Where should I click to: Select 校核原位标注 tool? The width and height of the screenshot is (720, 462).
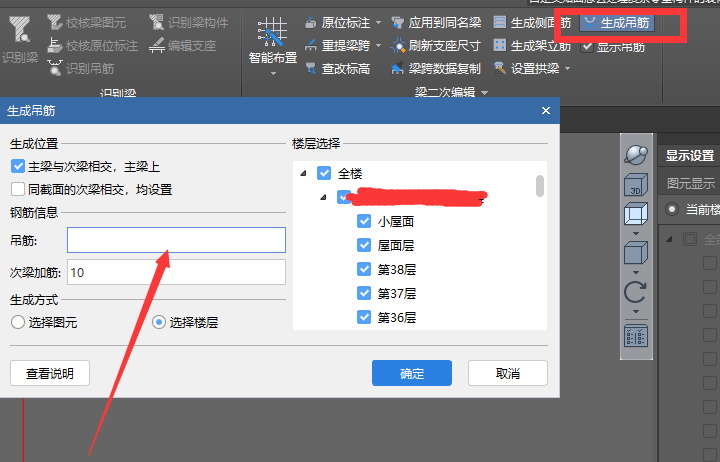[92, 45]
